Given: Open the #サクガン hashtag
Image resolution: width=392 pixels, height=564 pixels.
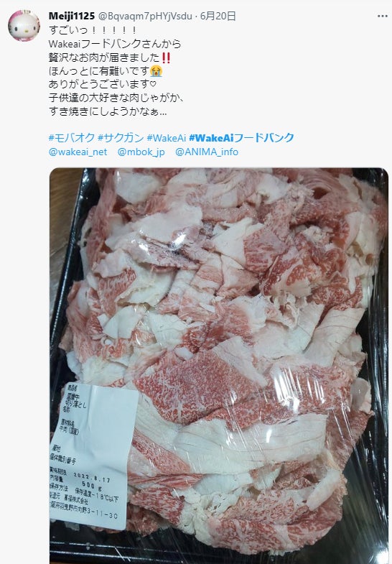Looking at the screenshot, I should coord(121,138).
